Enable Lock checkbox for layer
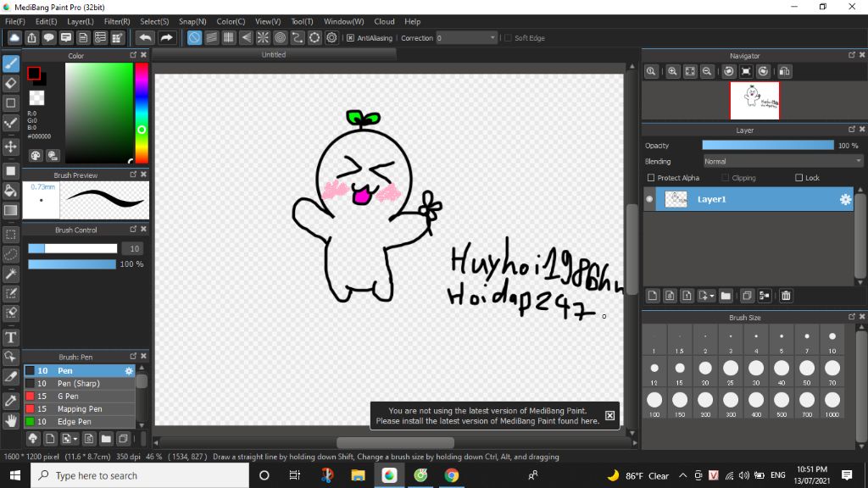This screenshot has height=488, width=868. [x=798, y=178]
